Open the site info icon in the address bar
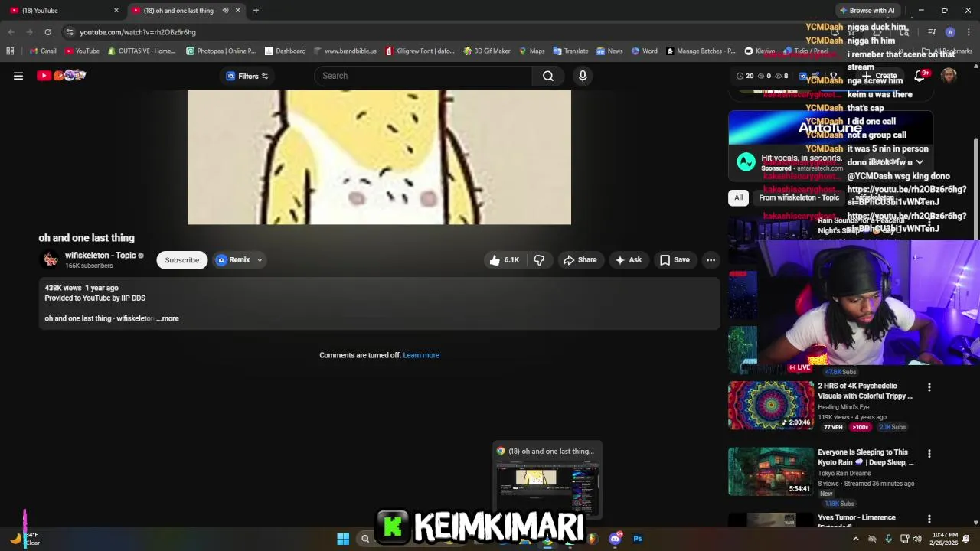The height and width of the screenshot is (551, 980). (70, 32)
